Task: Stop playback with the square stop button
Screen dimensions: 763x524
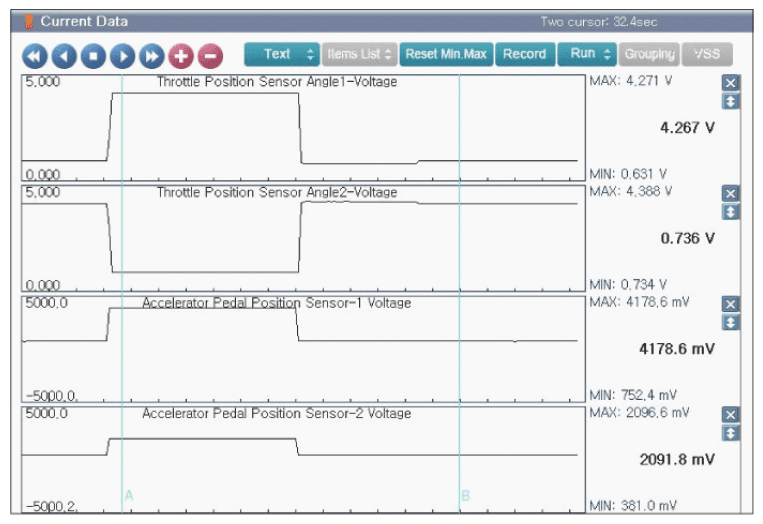Action: tap(93, 56)
